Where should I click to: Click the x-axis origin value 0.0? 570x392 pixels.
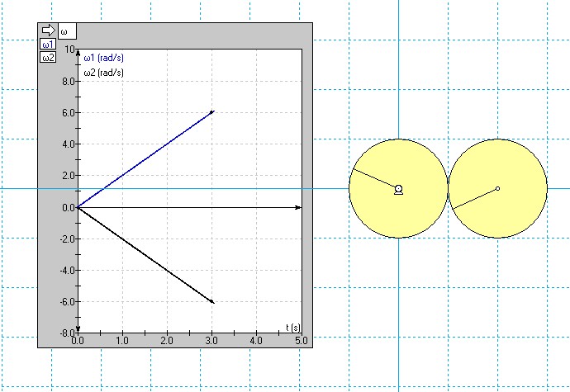click(78, 340)
